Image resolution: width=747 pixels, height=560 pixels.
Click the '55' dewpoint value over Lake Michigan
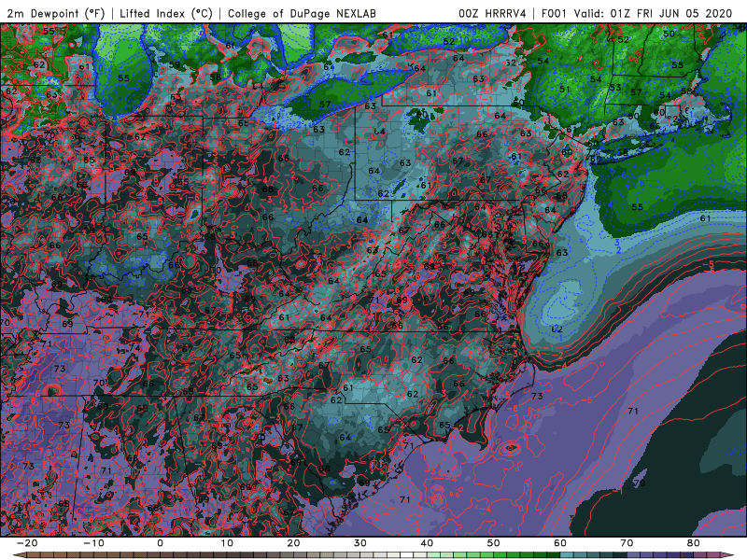(x=123, y=78)
